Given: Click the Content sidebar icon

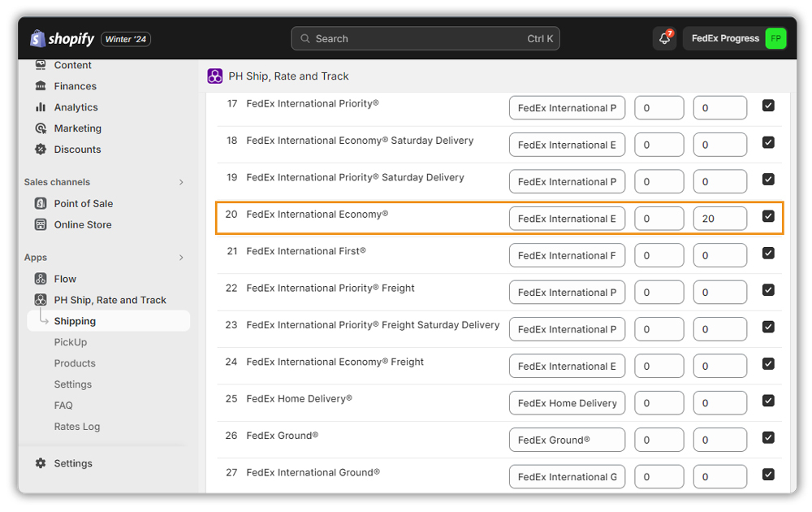Looking at the screenshot, I should (41, 65).
